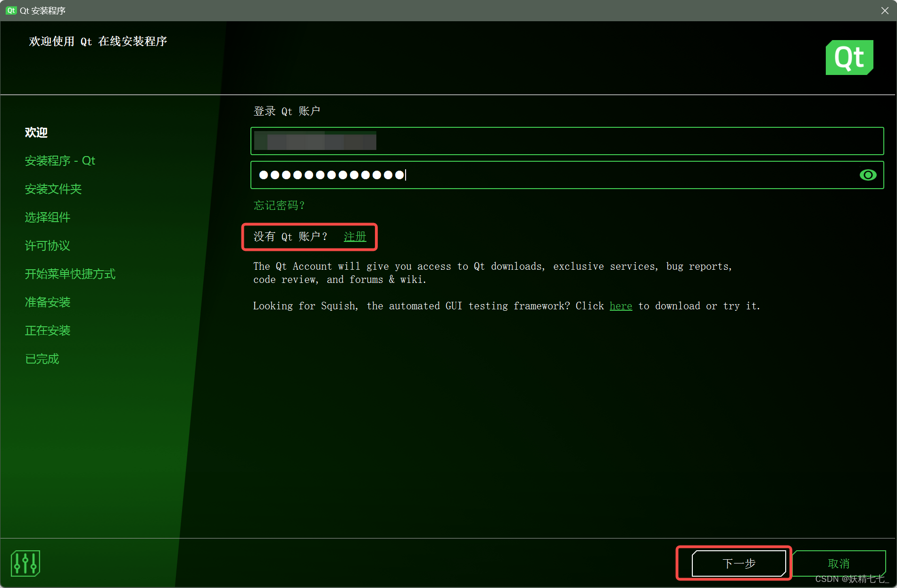This screenshot has width=897, height=588.
Task: Click the email account input field
Action: (567, 141)
